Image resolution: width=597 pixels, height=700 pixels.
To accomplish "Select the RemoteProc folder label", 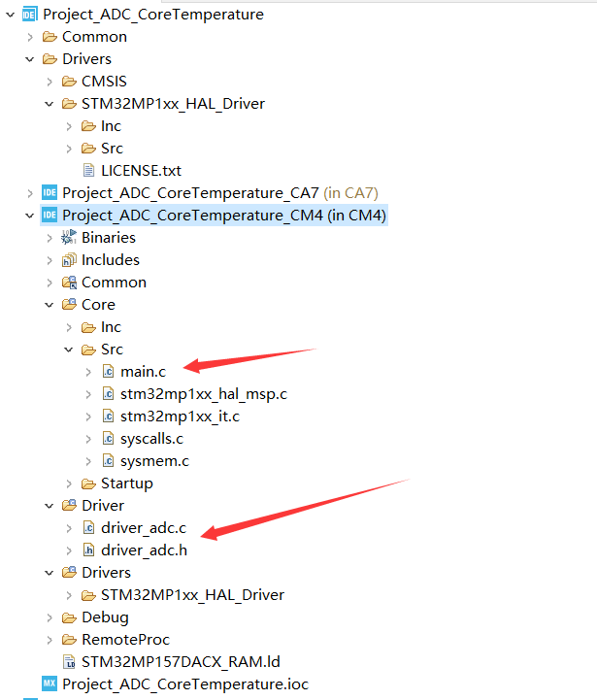I will click(x=125, y=640).
